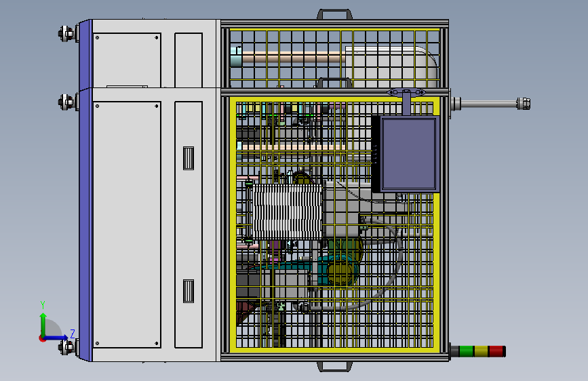Select the hex nut at the protruding rod end
Viewport: 588px width, 381px height.
point(524,104)
